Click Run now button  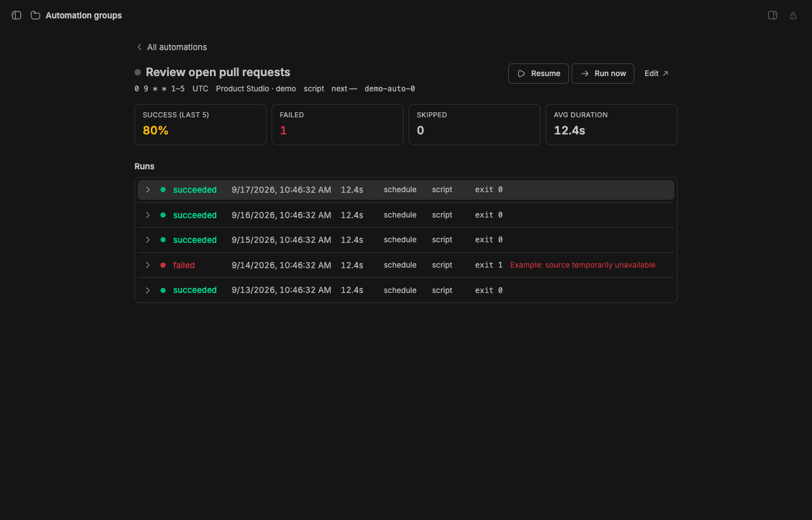tap(603, 74)
